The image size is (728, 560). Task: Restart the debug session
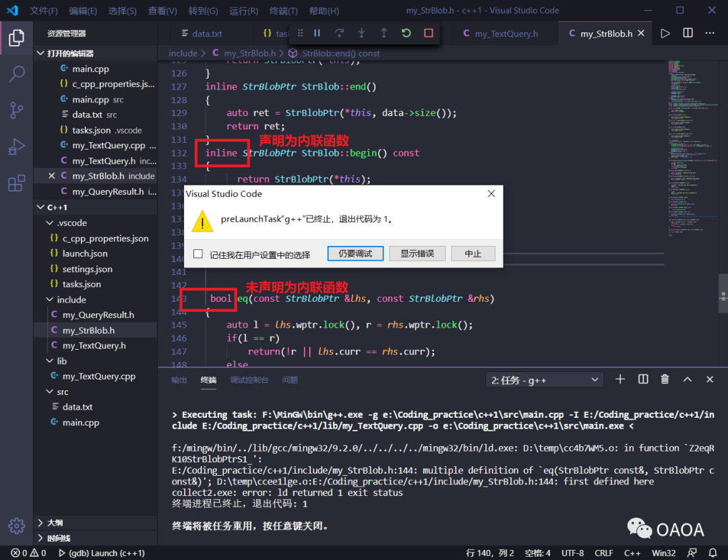pos(406,33)
